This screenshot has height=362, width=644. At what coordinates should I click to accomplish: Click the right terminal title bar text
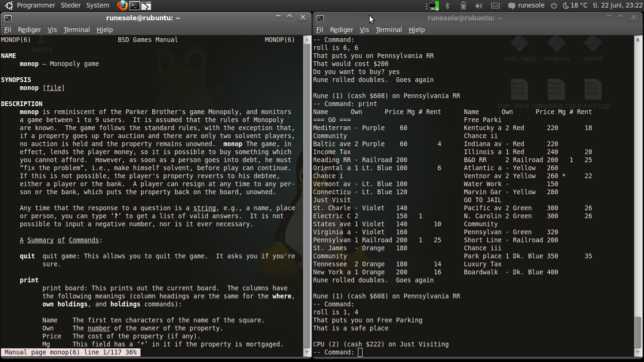pyautogui.click(x=464, y=18)
